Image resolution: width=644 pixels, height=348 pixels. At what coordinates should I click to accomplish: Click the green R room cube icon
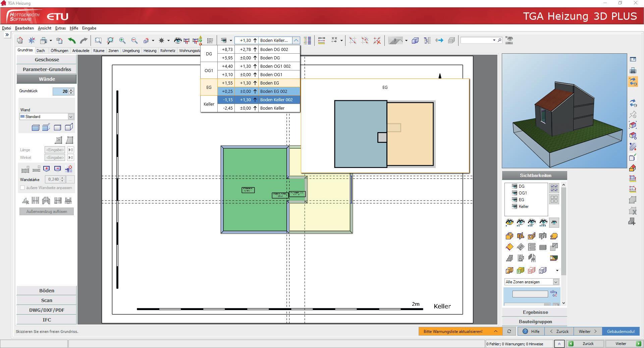[520, 270]
